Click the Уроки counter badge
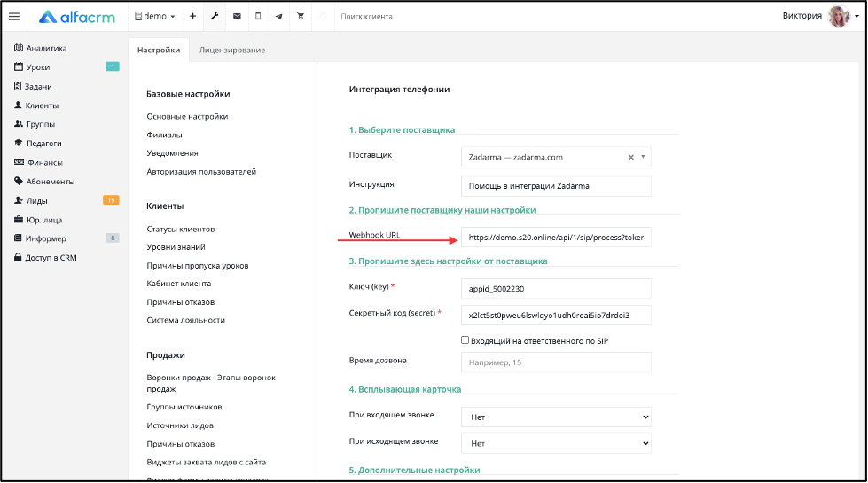 coord(113,67)
